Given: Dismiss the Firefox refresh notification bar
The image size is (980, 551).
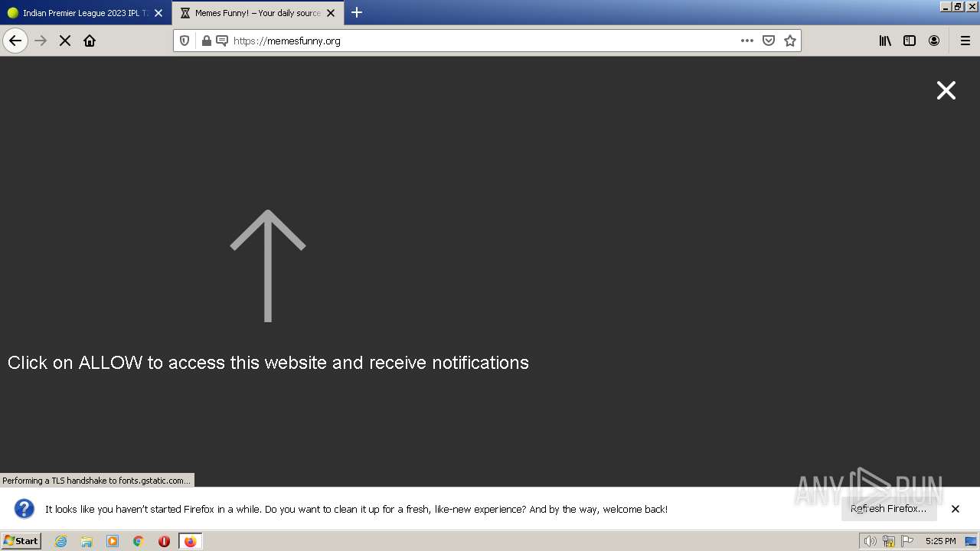Looking at the screenshot, I should (955, 509).
